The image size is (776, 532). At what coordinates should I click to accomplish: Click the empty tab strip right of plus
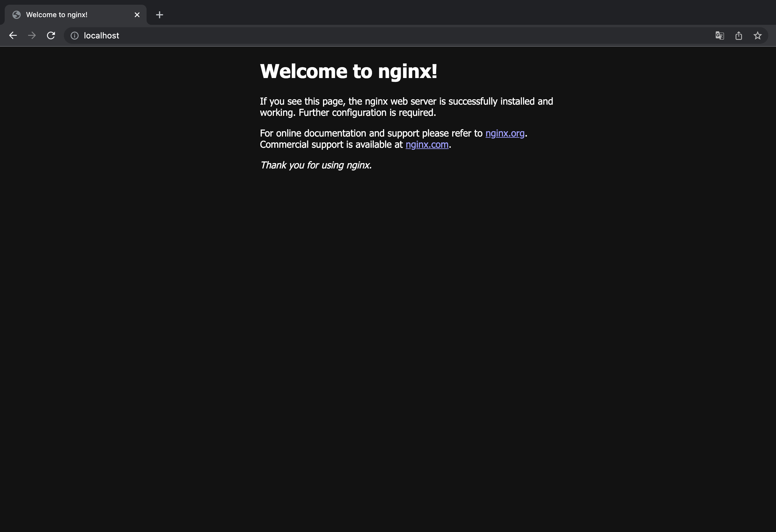(467, 13)
